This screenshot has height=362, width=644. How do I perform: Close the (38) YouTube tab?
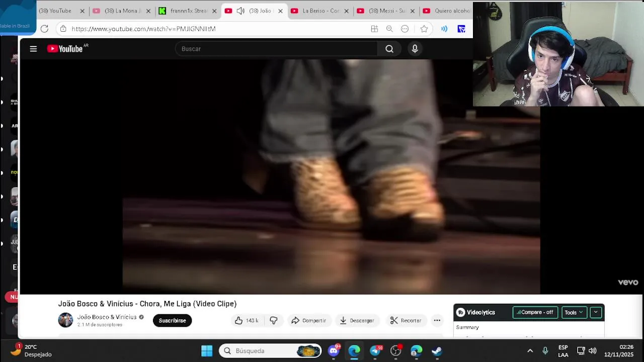tap(83, 11)
